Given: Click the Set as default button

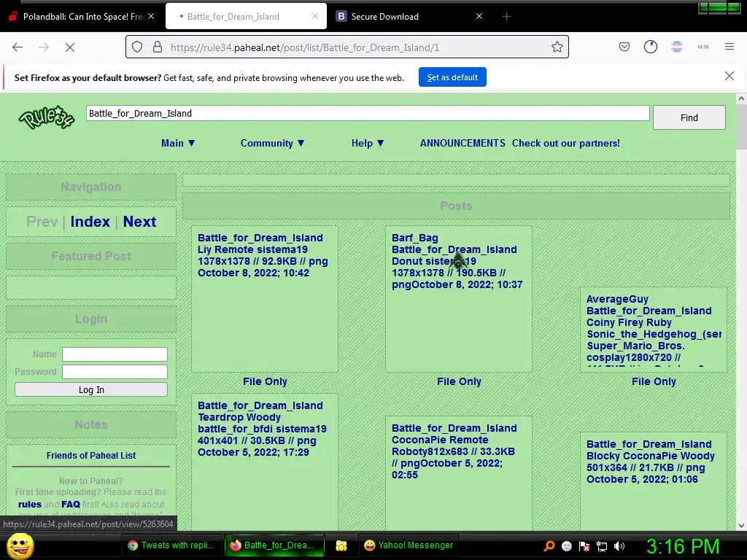Looking at the screenshot, I should (452, 77).
